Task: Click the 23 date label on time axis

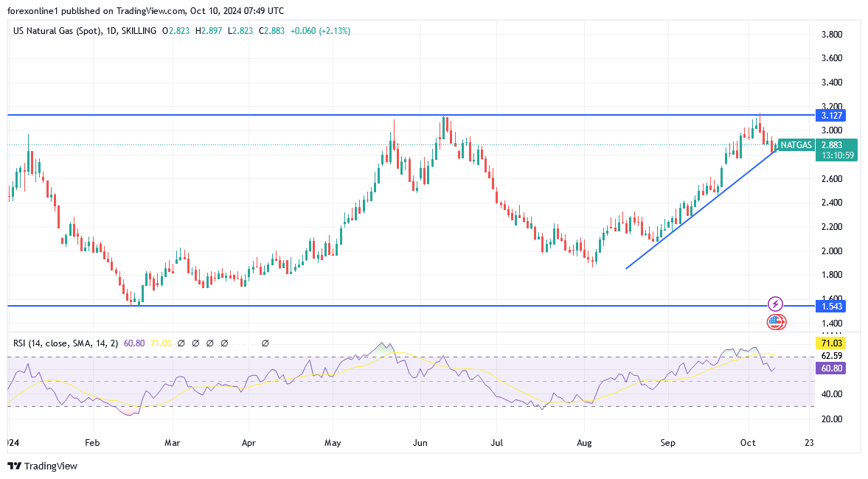Action: point(809,443)
